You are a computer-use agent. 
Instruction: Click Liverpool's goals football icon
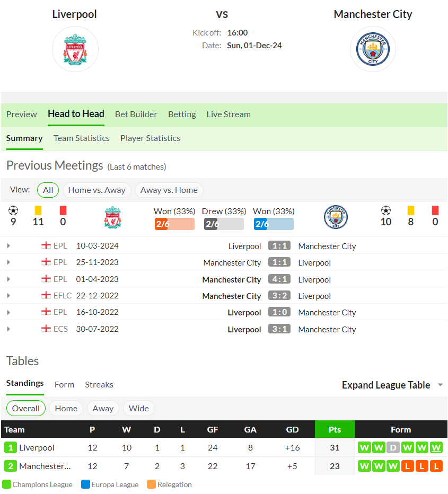click(13, 210)
